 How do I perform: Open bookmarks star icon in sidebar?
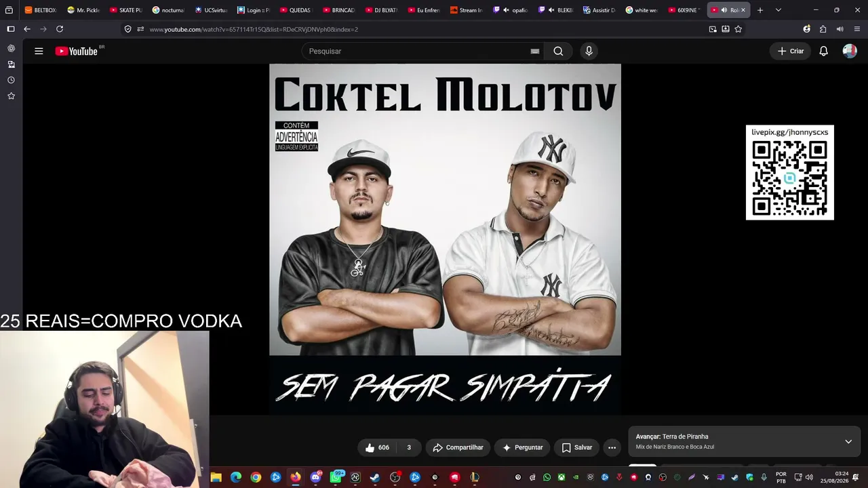pyautogui.click(x=11, y=96)
